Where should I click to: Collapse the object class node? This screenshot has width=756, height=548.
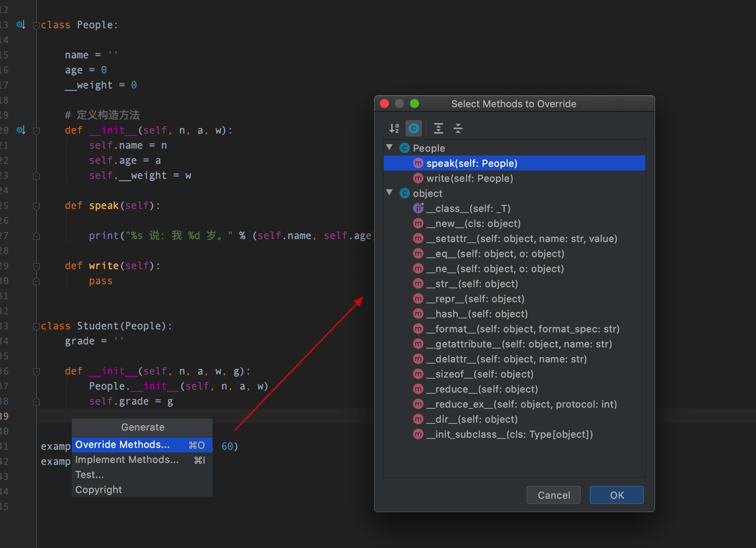pyautogui.click(x=390, y=193)
